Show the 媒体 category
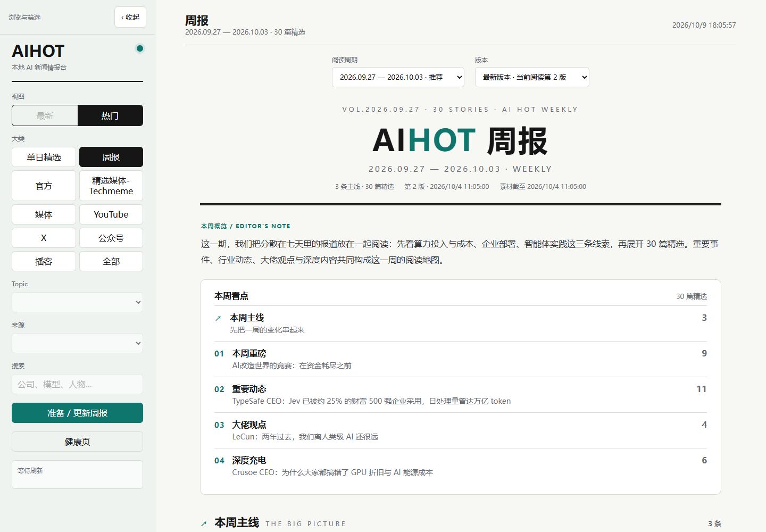The width and height of the screenshot is (766, 532). pos(44,214)
